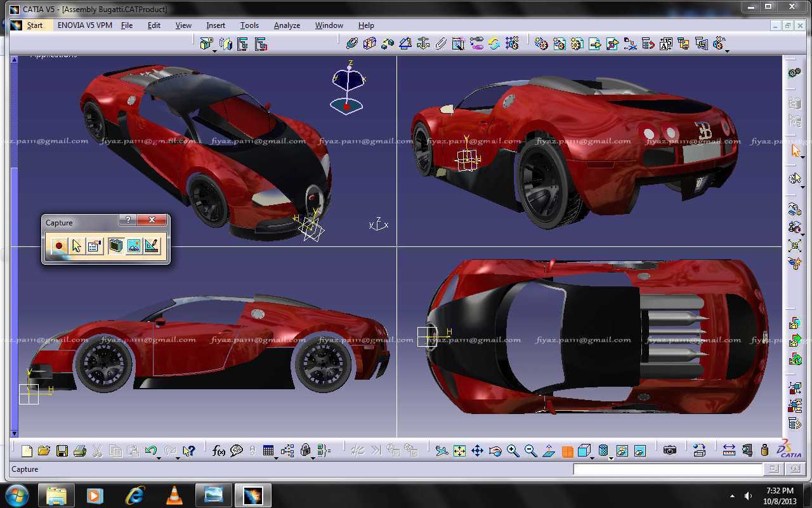Click the Update gears icon on right toolbar
Screen dimensions: 812x508
[x=794, y=72]
